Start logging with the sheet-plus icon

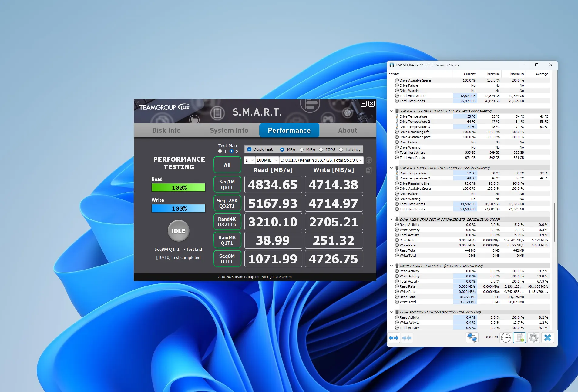point(519,338)
